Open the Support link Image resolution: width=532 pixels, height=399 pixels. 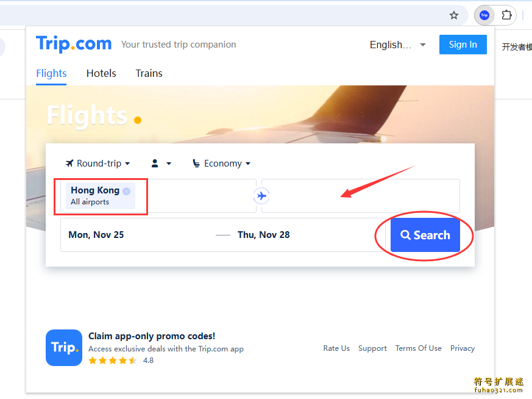(x=372, y=348)
